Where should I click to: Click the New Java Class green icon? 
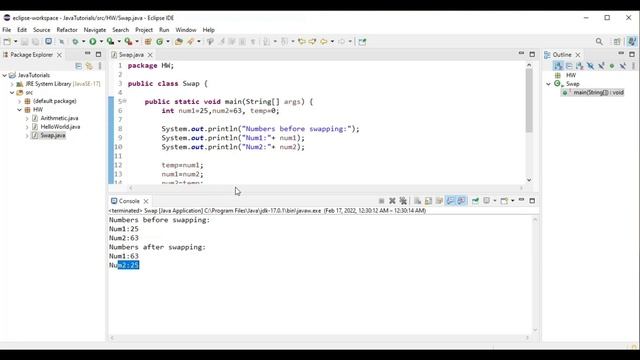point(160,42)
